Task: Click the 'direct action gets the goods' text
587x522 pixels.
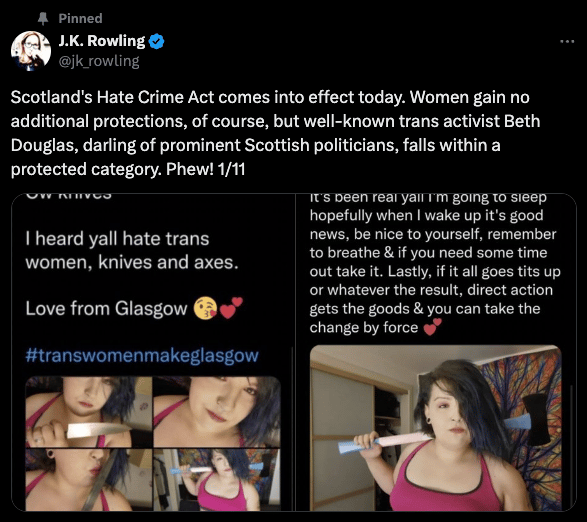Action: point(431,299)
